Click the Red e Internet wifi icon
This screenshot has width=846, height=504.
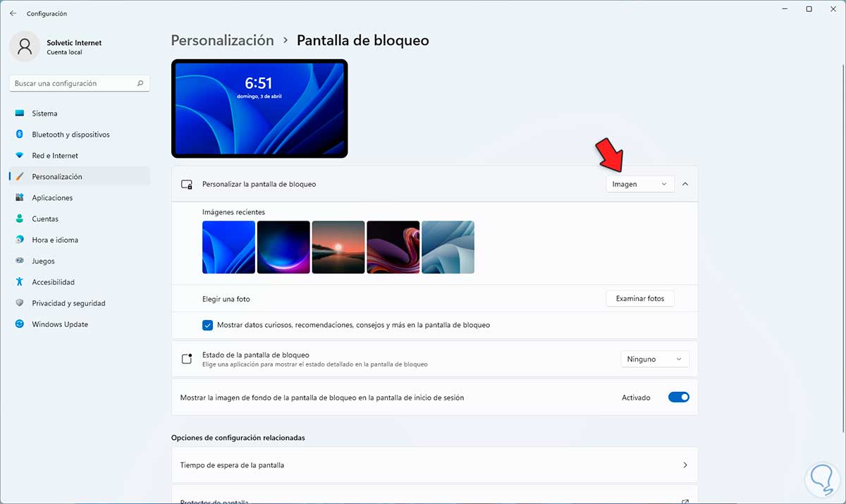pyautogui.click(x=19, y=156)
